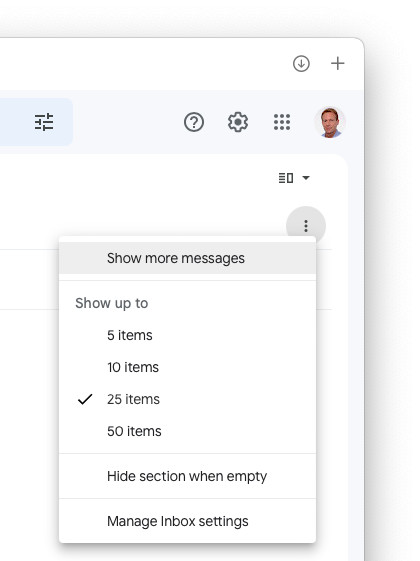The image size is (420, 561).
Task: Open Google account profile picture
Action: (x=330, y=122)
